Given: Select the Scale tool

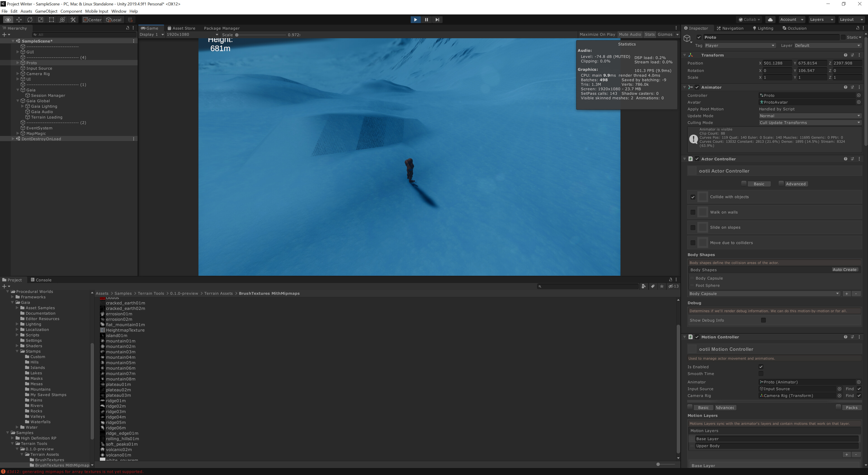Looking at the screenshot, I should point(41,19).
